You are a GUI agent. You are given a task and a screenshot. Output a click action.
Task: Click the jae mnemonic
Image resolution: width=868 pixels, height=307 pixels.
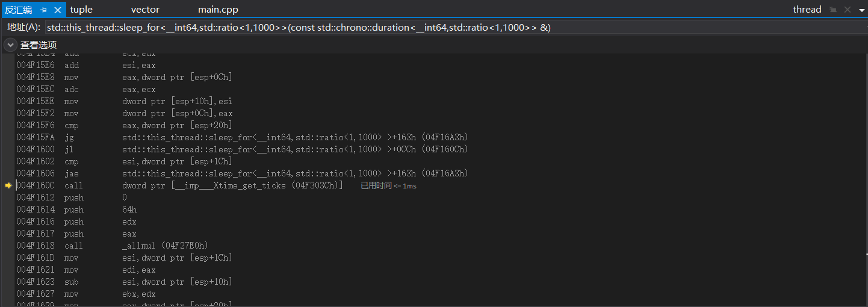(x=72, y=173)
